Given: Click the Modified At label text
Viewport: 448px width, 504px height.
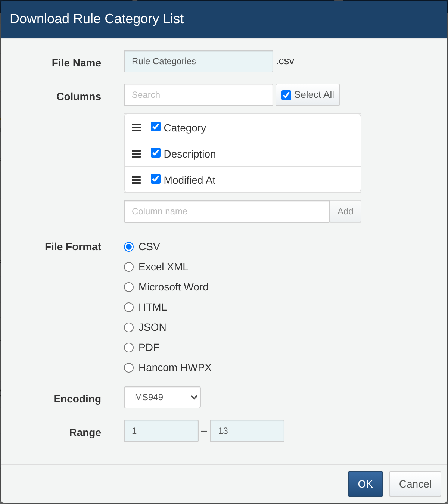Looking at the screenshot, I should click(190, 180).
